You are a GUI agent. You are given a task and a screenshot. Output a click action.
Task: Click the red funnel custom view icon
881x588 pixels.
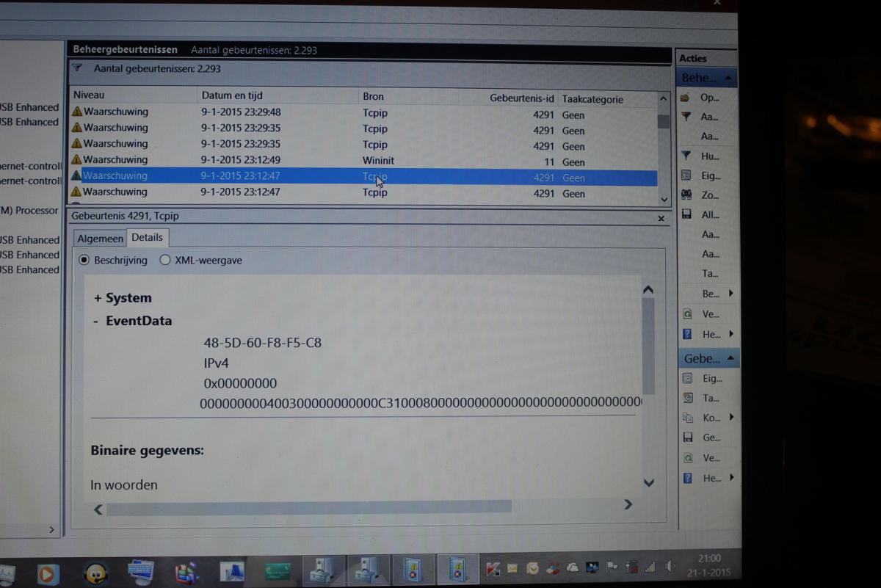pos(686,117)
